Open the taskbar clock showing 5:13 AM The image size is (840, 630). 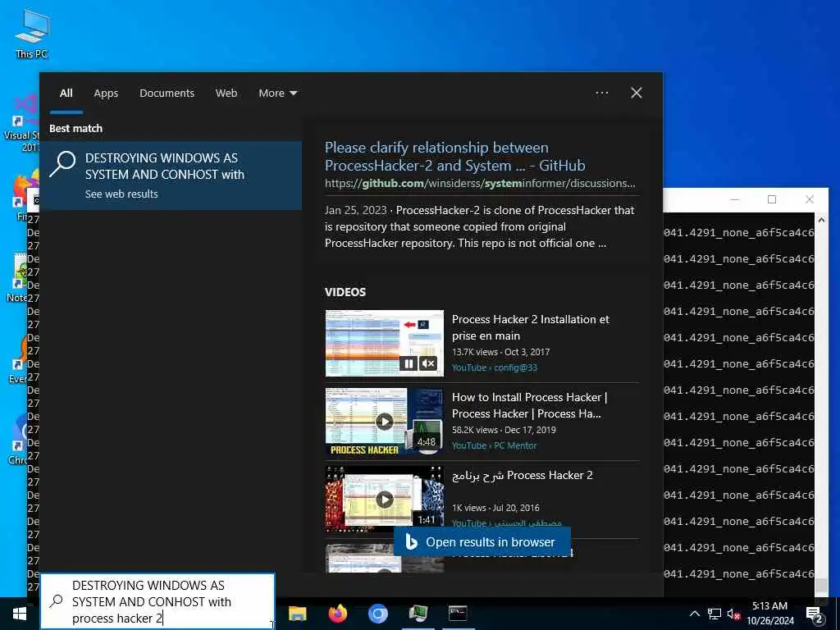[x=769, y=614]
